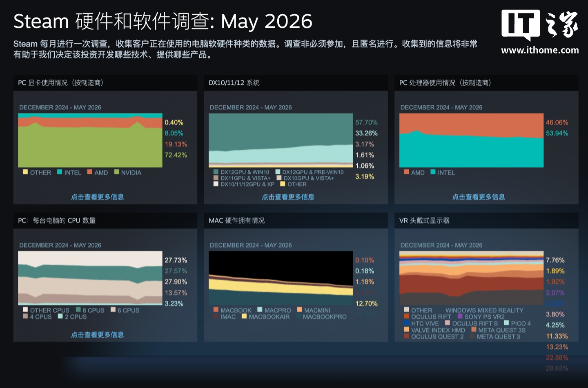Click the DX10GPU & VISTA+ legend label

pos(309,178)
